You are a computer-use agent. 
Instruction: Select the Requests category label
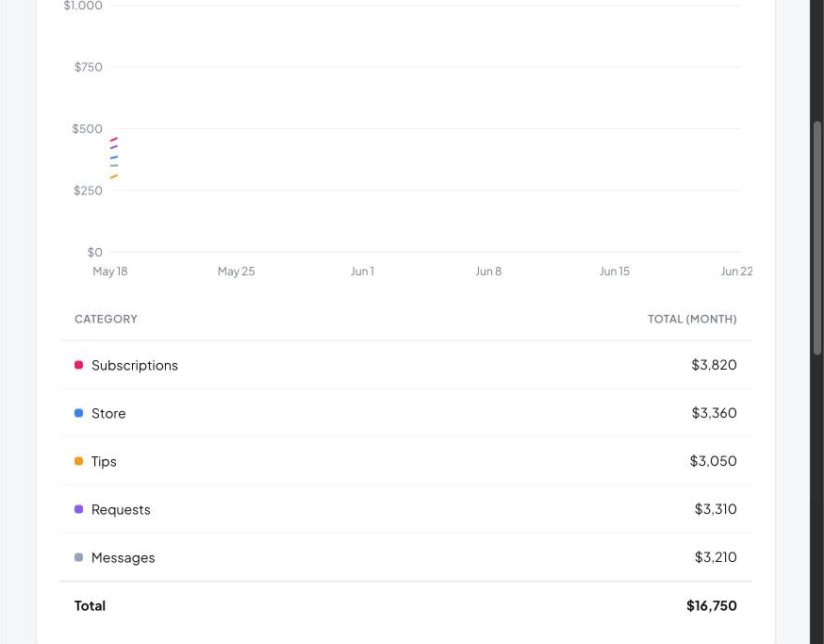[x=121, y=509]
